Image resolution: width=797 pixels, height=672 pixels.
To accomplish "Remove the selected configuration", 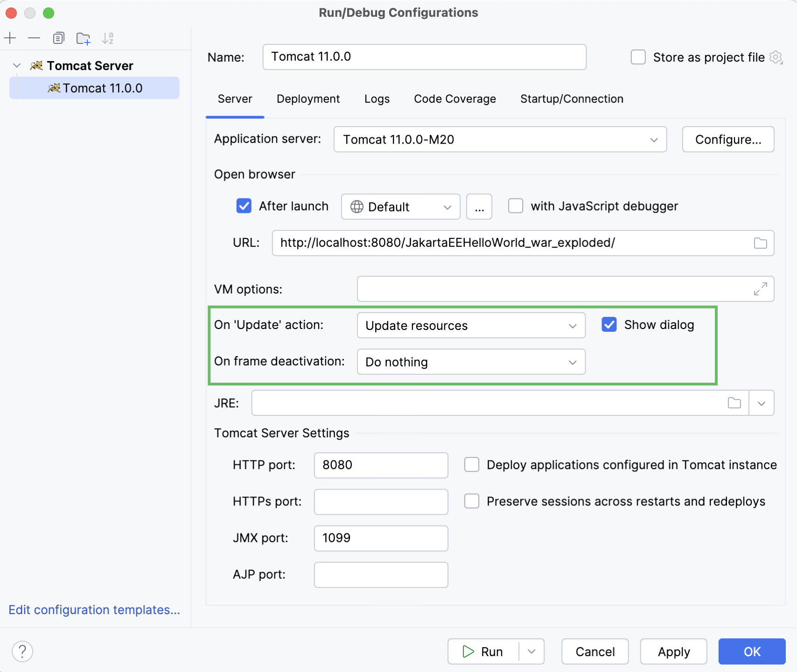I will point(34,38).
